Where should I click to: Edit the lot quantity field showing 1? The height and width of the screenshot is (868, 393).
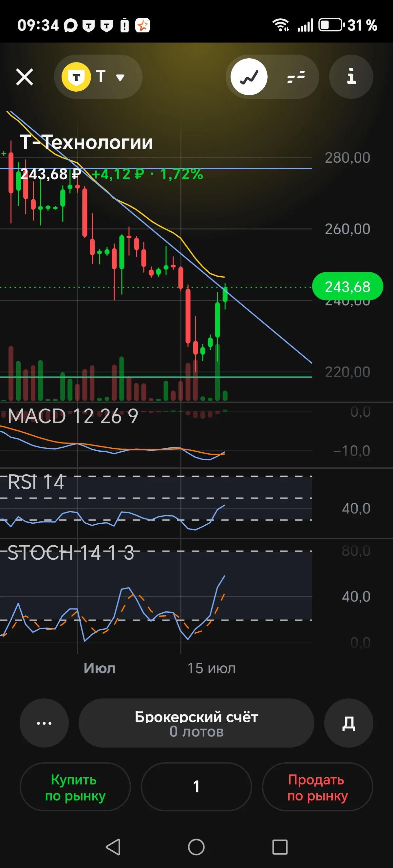(196, 787)
